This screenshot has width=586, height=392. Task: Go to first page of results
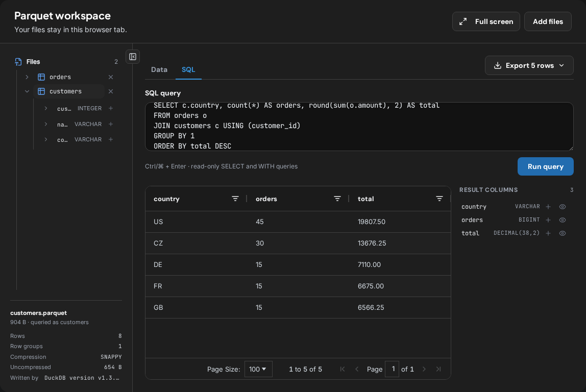pyautogui.click(x=343, y=369)
